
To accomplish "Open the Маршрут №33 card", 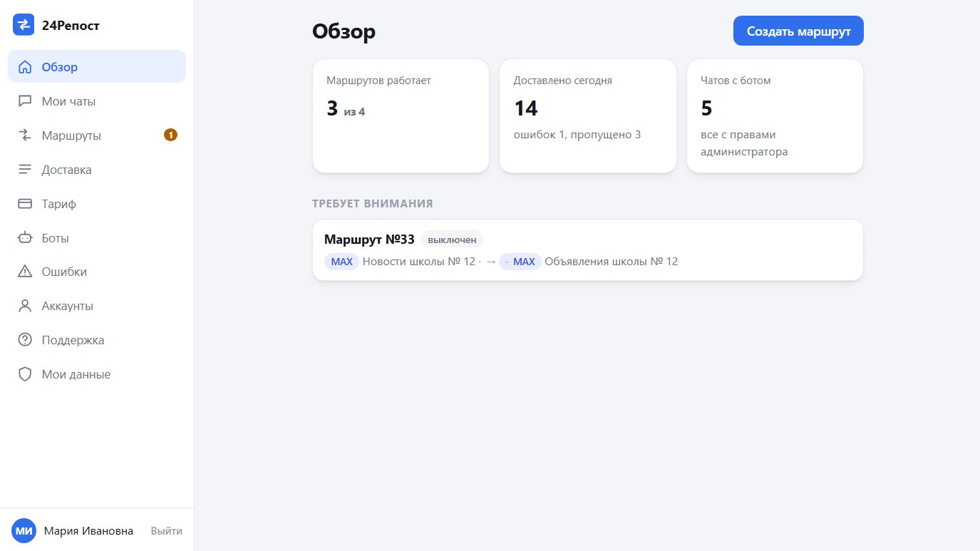I will tap(588, 250).
